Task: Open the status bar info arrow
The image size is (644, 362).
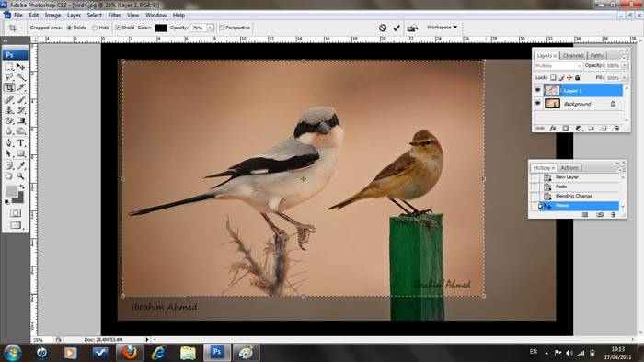Action: point(147,339)
